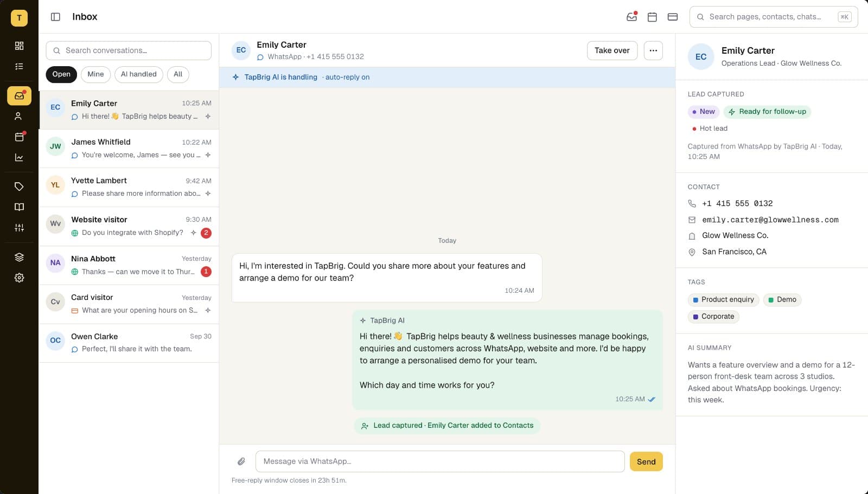Click the TapBrig AI is handling banner text

(x=280, y=77)
